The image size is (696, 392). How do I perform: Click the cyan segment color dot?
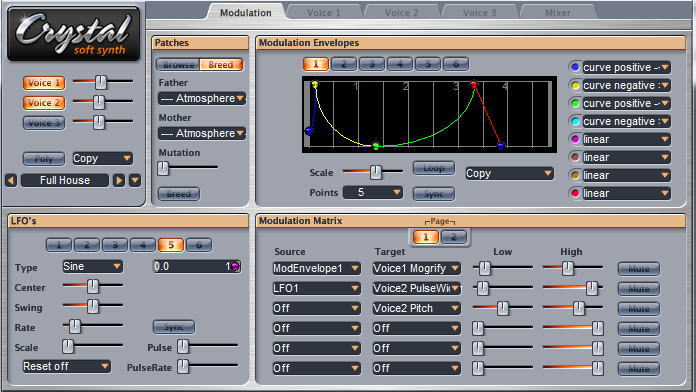(x=575, y=121)
